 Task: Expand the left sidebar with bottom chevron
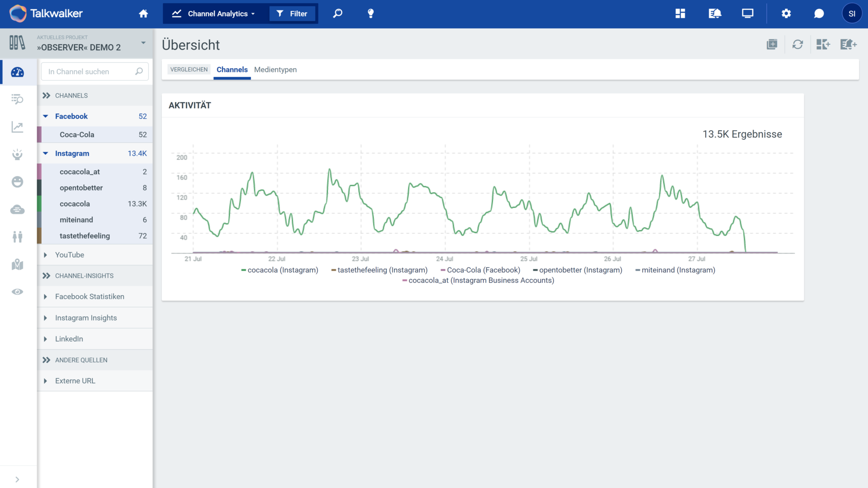17,479
